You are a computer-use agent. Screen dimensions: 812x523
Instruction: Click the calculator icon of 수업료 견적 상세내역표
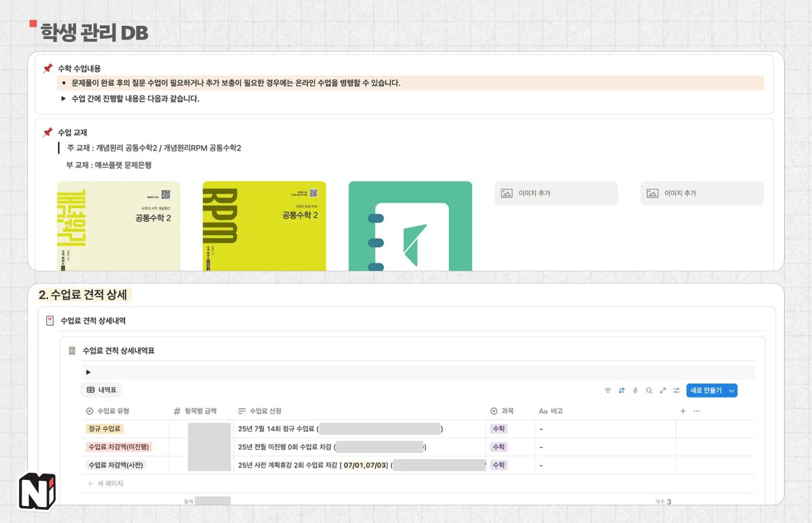coord(72,350)
